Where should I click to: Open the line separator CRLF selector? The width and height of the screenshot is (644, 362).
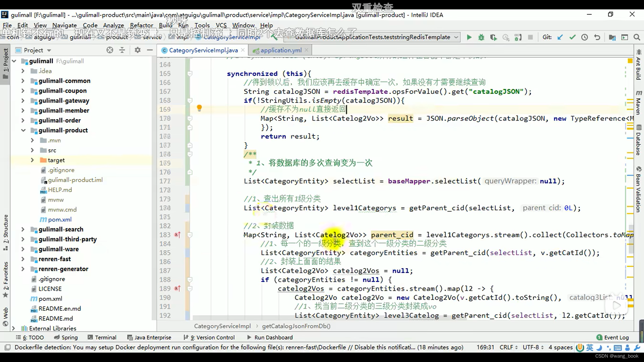(x=508, y=347)
